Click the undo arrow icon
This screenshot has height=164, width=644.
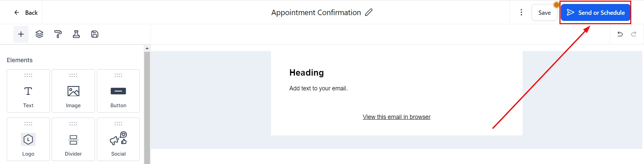click(620, 34)
